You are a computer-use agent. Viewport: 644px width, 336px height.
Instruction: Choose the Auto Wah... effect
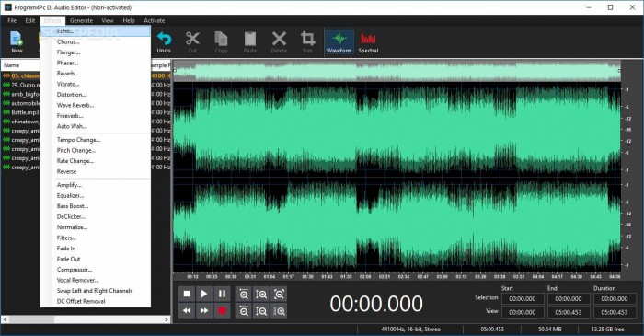(x=96, y=126)
